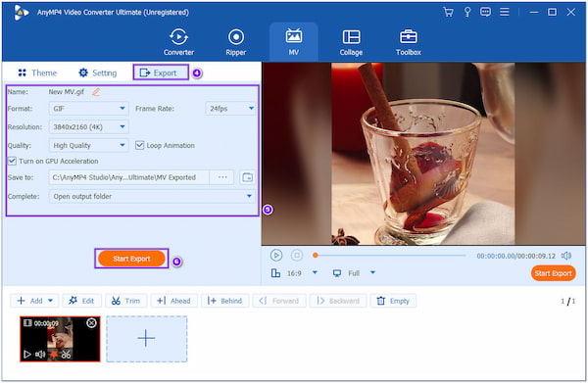Viewport: 588px width, 383px height.
Task: Expand the Add dropdown arrow
Action: point(51,301)
